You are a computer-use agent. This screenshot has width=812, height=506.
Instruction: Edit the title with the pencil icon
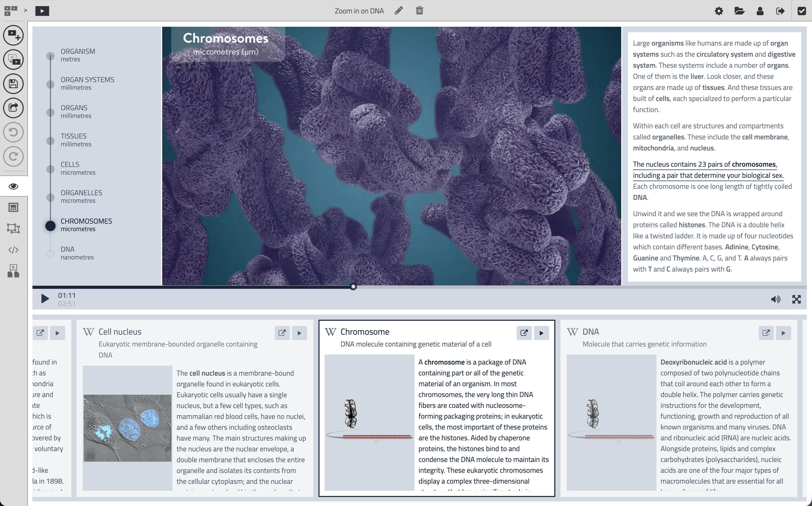pos(398,11)
